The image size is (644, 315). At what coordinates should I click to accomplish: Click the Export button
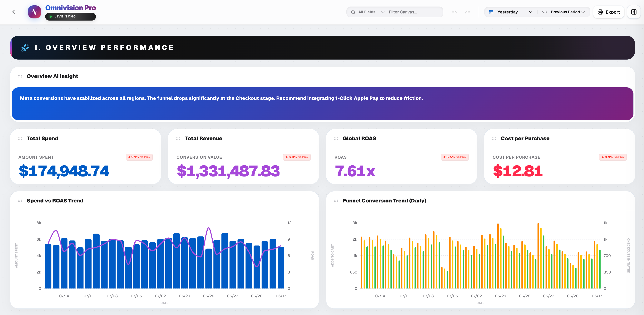coord(608,12)
